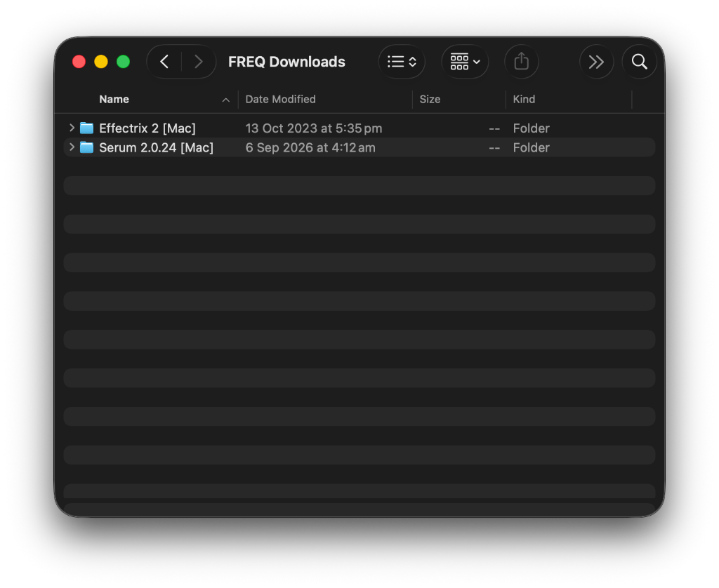
Task: Sort by the Kind column header
Action: pos(524,99)
